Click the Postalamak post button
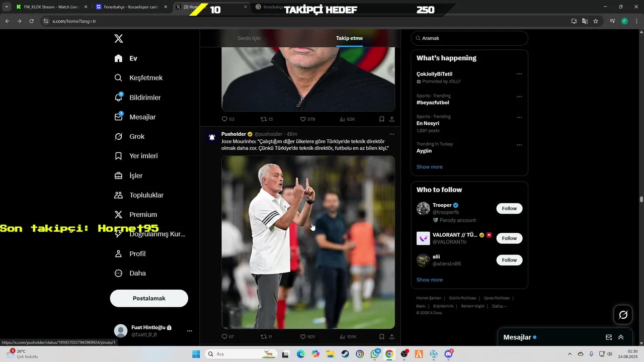The width and height of the screenshot is (644, 362). [x=149, y=298]
